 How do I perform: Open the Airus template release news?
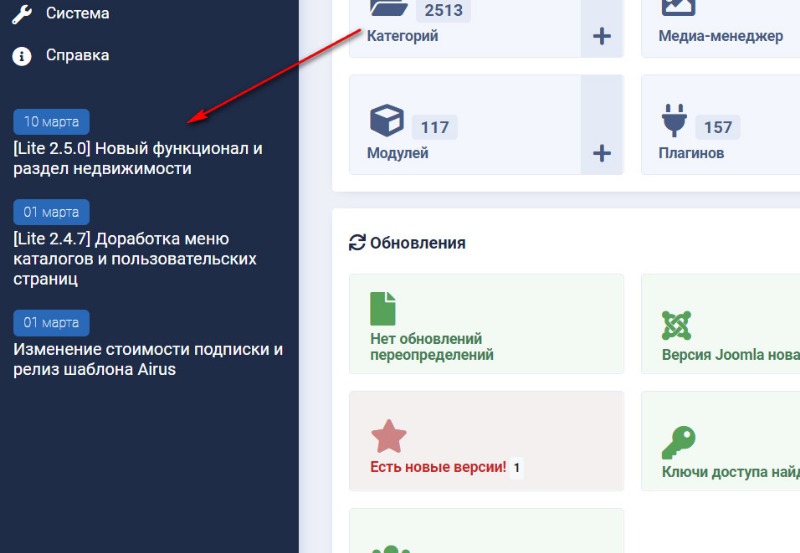147,359
